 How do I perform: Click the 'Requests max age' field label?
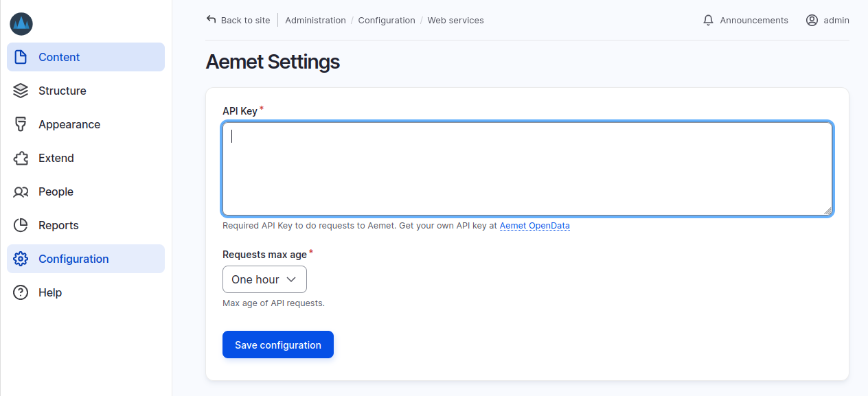264,254
